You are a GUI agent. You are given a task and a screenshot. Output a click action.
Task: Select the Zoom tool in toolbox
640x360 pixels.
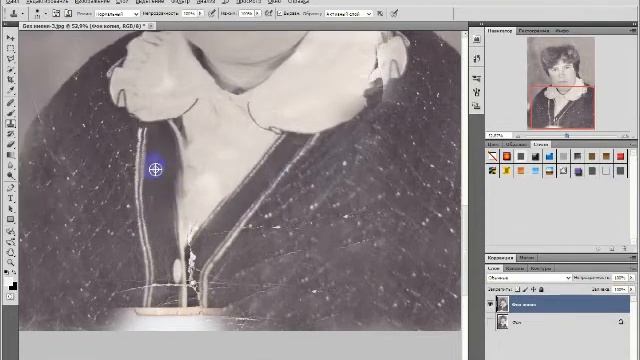[x=11, y=262]
